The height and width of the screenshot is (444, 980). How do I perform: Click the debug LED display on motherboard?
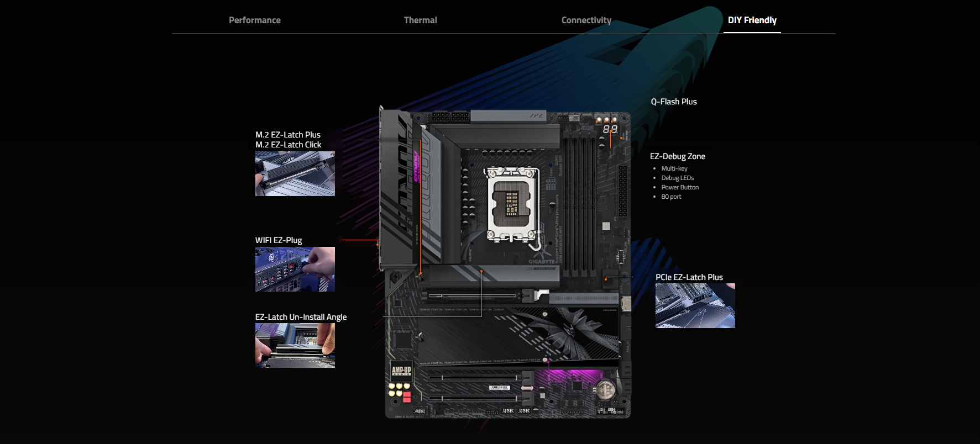pos(610,129)
